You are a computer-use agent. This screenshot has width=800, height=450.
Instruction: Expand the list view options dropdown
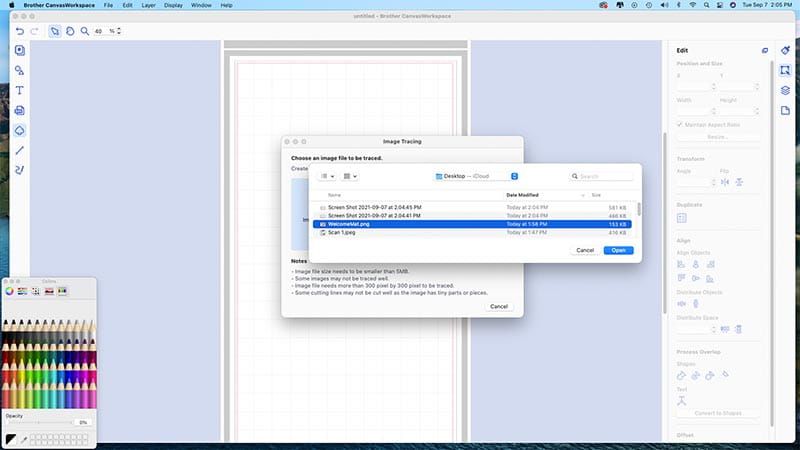click(326, 176)
